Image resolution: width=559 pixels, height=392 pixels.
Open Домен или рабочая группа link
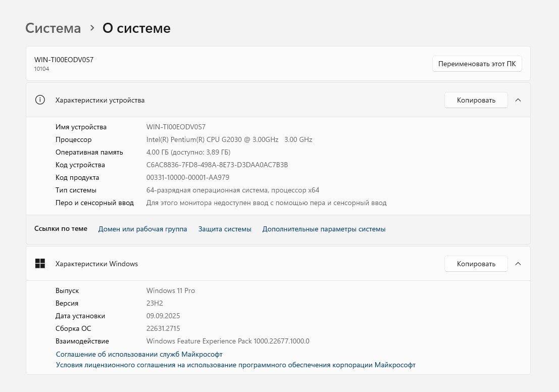pos(142,229)
